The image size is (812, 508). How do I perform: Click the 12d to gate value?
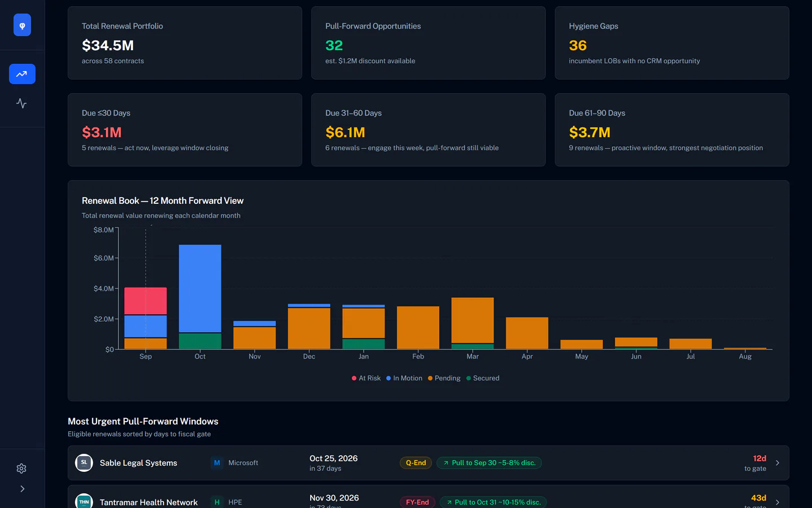(760, 458)
